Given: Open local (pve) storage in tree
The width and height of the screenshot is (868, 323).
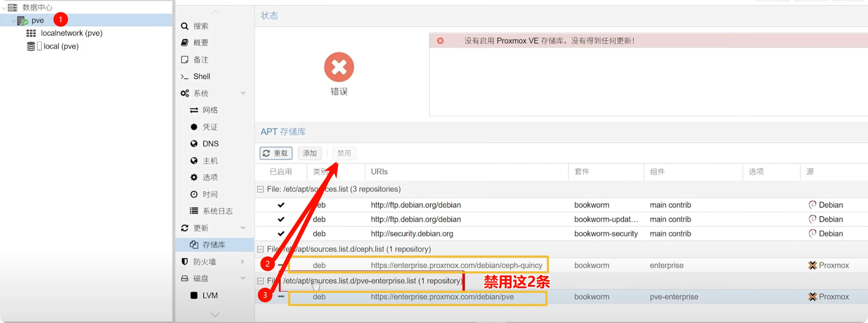Looking at the screenshot, I should click(x=61, y=46).
